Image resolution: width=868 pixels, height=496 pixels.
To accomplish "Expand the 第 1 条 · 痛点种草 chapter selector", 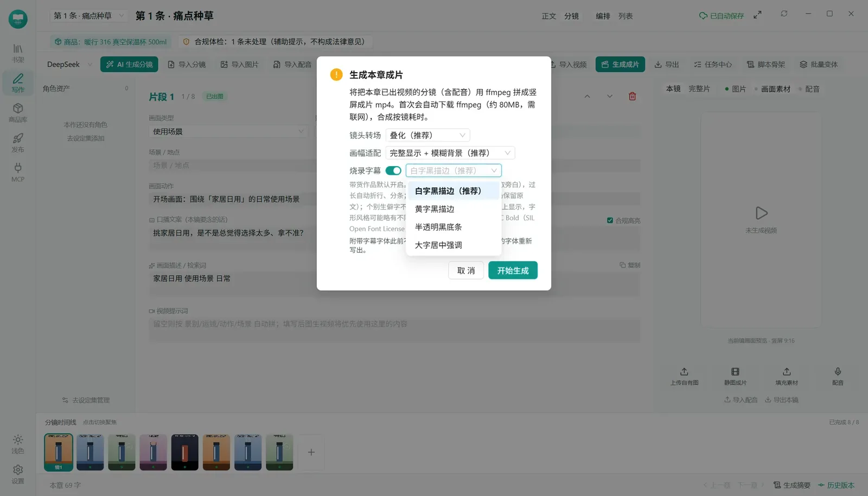I will click(x=89, y=16).
